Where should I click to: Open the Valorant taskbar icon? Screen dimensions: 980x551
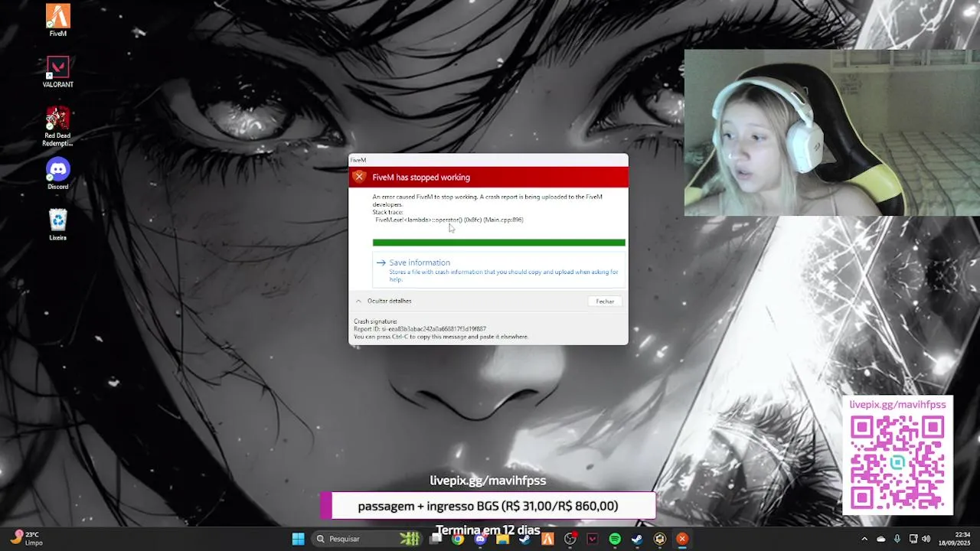click(592, 539)
